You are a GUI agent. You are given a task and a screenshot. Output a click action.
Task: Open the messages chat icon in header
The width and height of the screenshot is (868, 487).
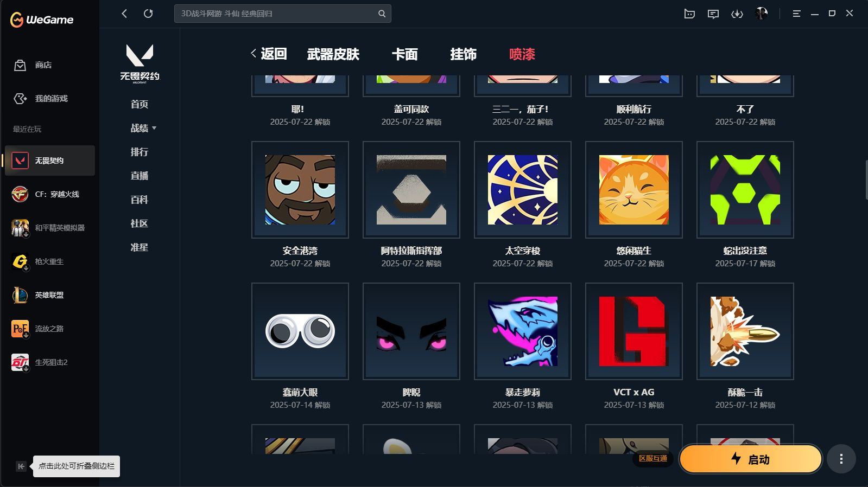click(x=713, y=14)
